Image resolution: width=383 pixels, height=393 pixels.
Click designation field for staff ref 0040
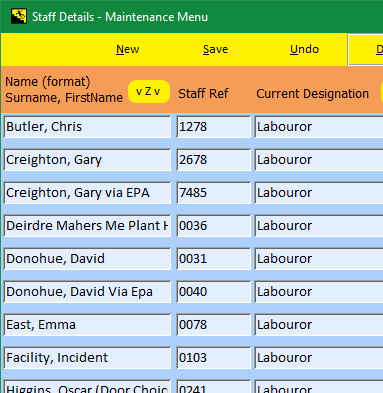[x=319, y=292]
